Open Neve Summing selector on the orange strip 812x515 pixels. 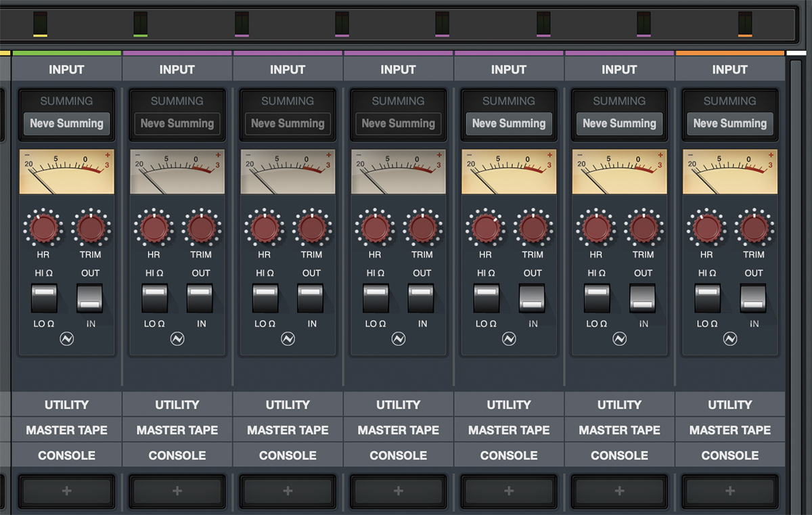click(729, 124)
